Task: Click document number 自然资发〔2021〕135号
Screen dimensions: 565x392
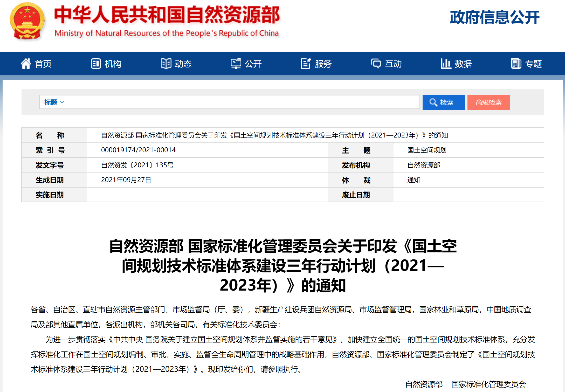Action: tap(137, 165)
